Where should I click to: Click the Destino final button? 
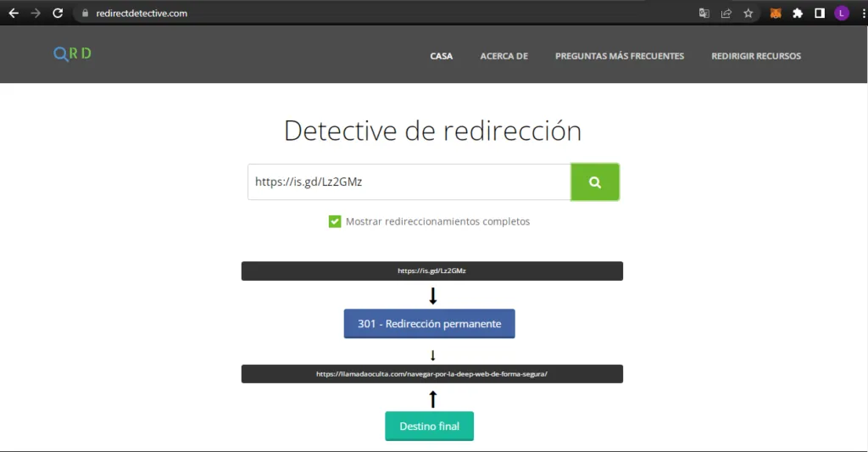(430, 426)
